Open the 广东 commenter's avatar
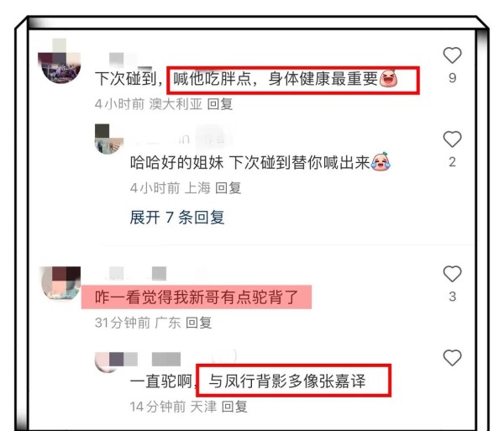 tap(61, 283)
